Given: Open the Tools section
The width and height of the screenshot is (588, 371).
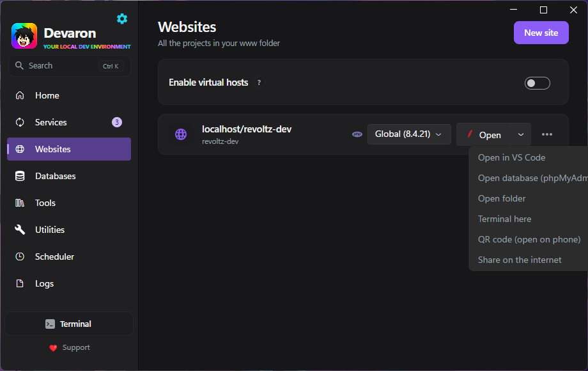Looking at the screenshot, I should pyautogui.click(x=69, y=203).
